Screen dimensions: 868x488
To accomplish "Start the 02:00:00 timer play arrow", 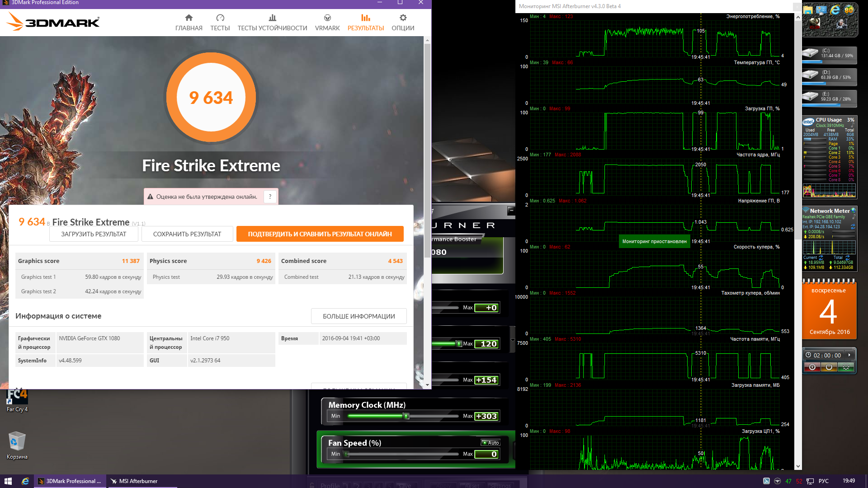I will click(x=849, y=355).
